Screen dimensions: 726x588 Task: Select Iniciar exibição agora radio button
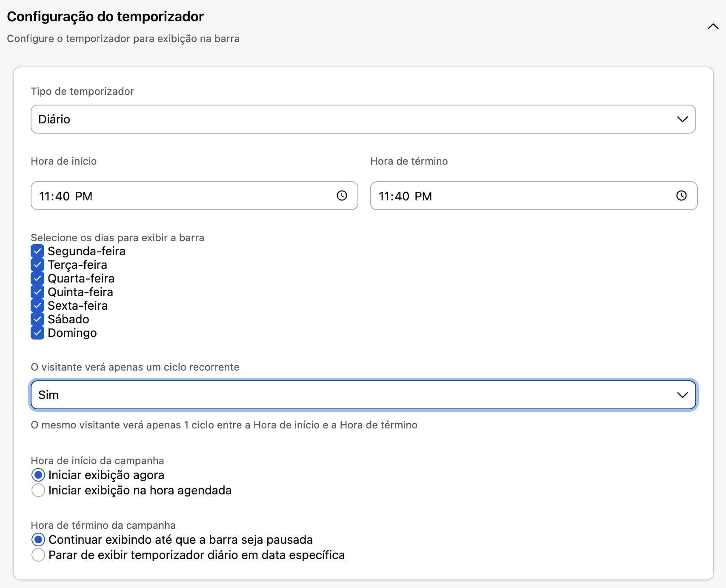[x=38, y=475]
